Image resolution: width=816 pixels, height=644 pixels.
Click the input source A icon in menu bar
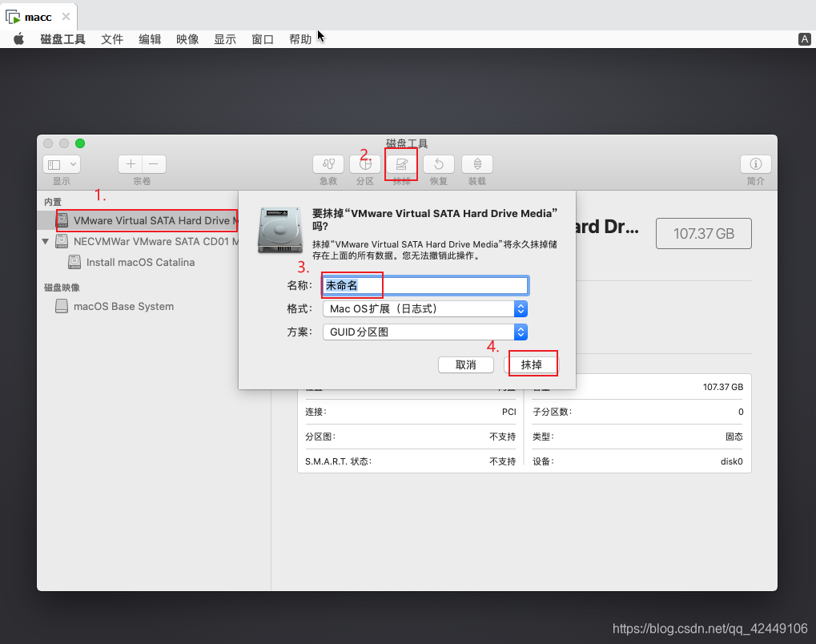tap(804, 39)
